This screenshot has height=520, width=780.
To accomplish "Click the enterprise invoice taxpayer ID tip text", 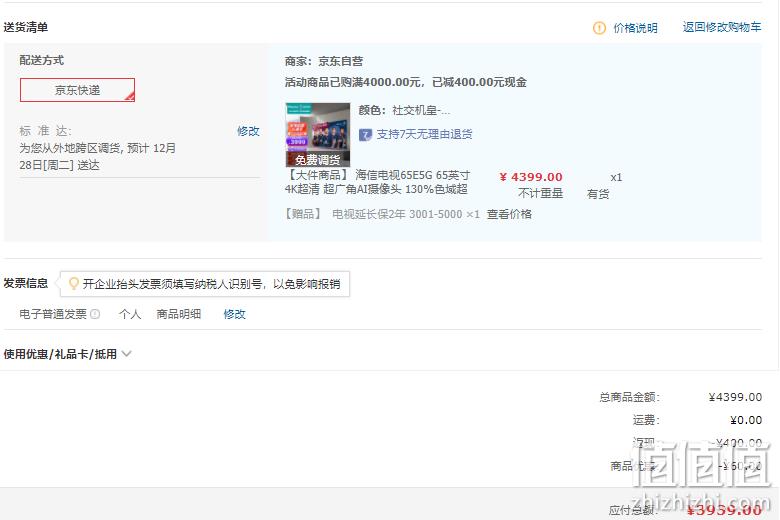I will coord(211,284).
